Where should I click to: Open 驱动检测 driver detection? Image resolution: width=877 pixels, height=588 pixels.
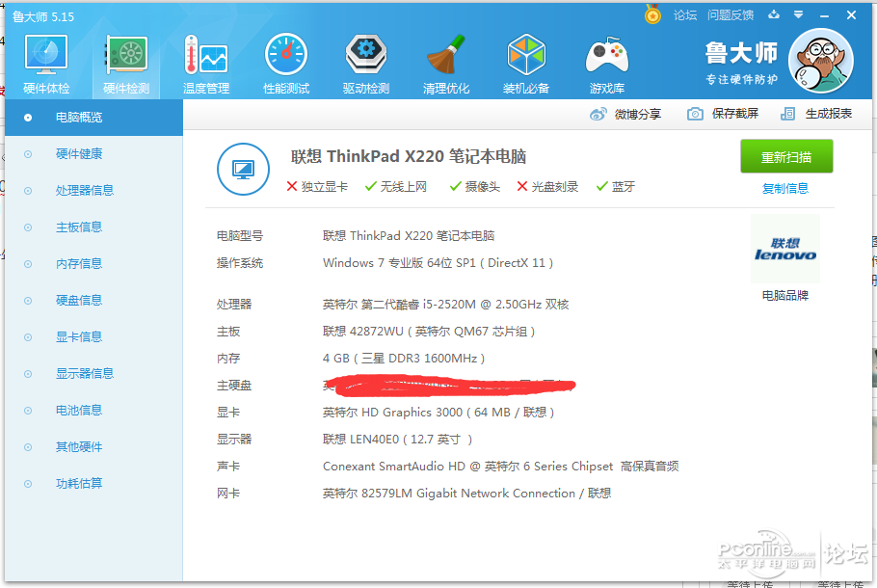point(366,64)
